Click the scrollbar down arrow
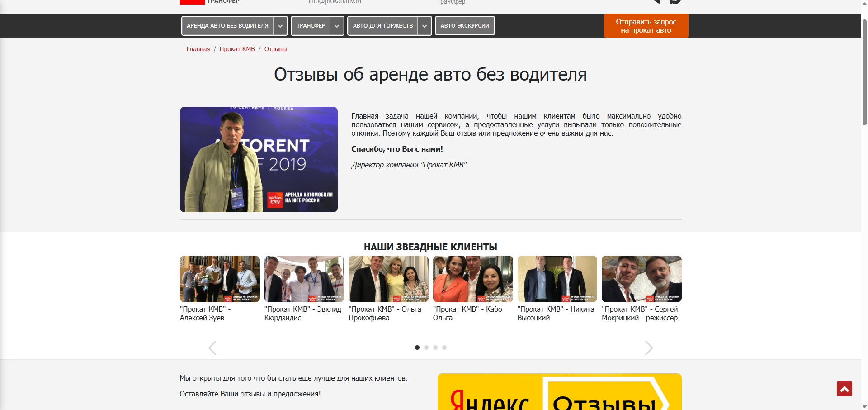Image resolution: width=868 pixels, height=410 pixels. (x=864, y=406)
